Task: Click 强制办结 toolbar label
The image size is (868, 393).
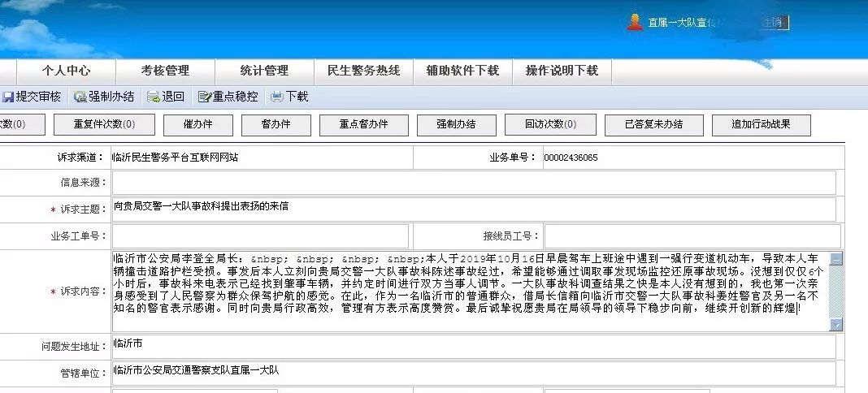Action: pyautogui.click(x=111, y=97)
